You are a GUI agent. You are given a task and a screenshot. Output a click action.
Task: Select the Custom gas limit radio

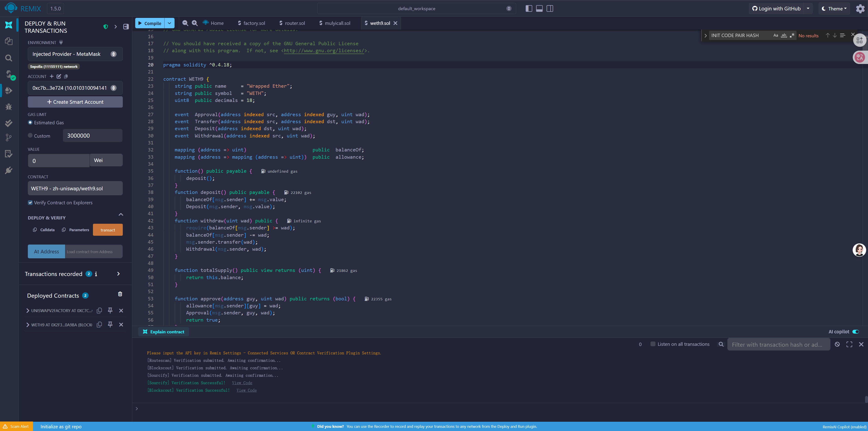click(30, 136)
